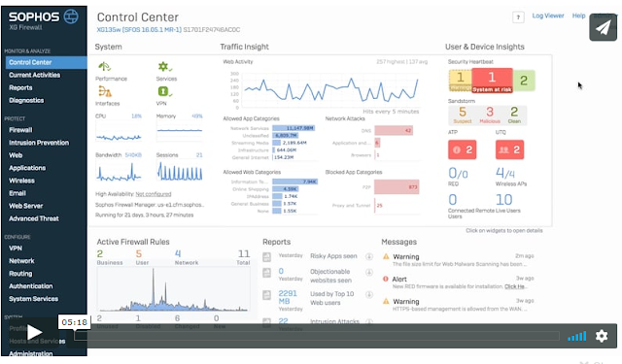Click the XG135w firmware version link
Image resolution: width=622 pixels, height=364 pixels.
tap(139, 30)
